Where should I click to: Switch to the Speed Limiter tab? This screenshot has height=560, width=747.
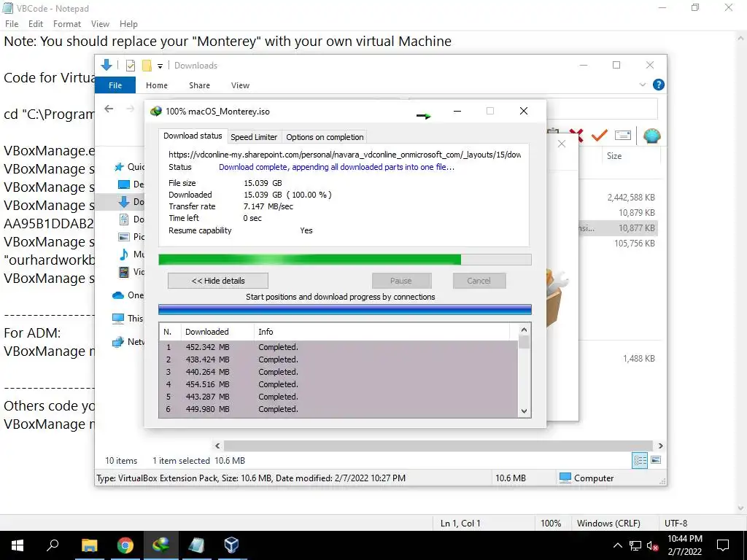[x=254, y=137]
